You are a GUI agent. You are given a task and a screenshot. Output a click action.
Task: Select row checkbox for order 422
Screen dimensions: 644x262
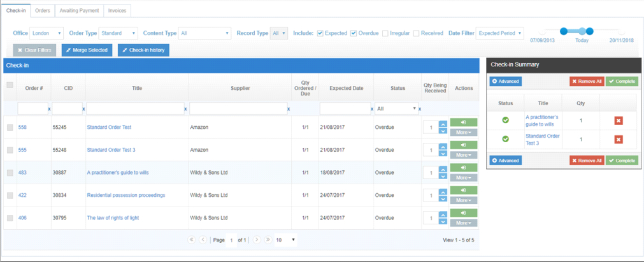(x=10, y=195)
